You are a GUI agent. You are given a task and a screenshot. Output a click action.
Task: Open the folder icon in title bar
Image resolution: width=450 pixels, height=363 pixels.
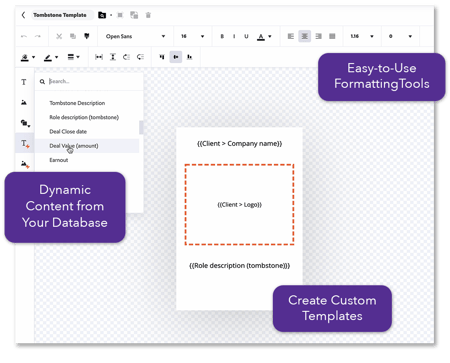102,15
